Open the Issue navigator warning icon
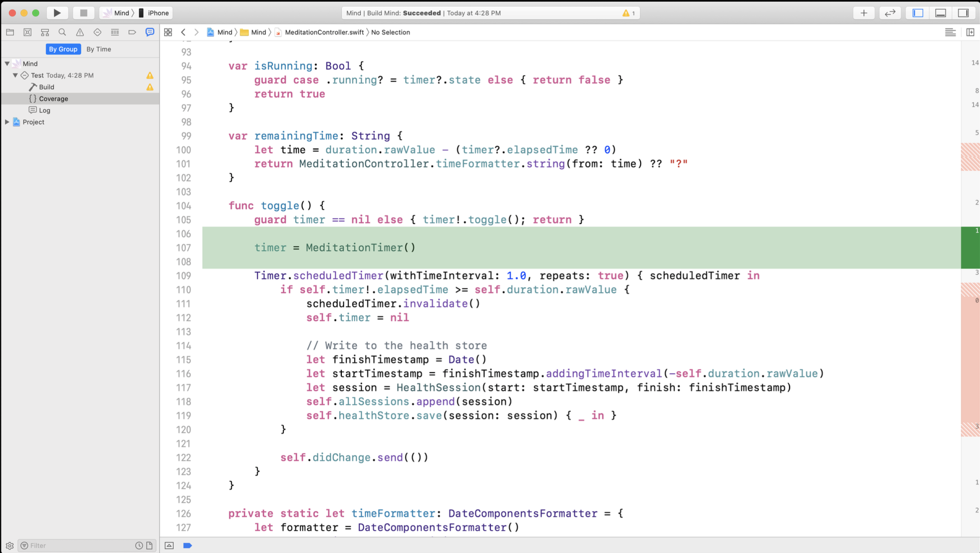The height and width of the screenshot is (553, 980). tap(80, 32)
